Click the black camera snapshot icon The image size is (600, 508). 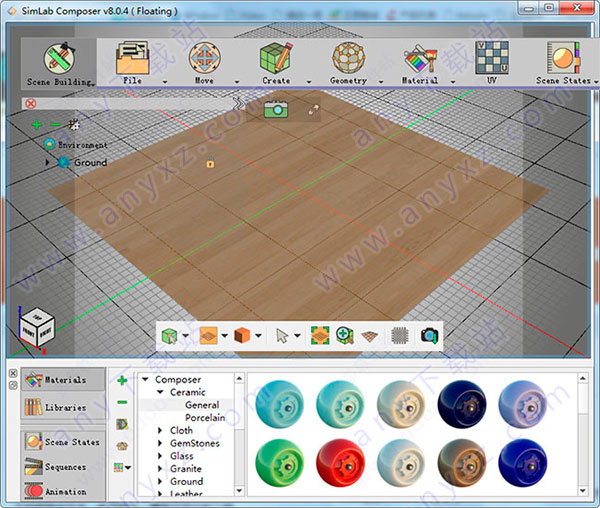click(x=429, y=335)
